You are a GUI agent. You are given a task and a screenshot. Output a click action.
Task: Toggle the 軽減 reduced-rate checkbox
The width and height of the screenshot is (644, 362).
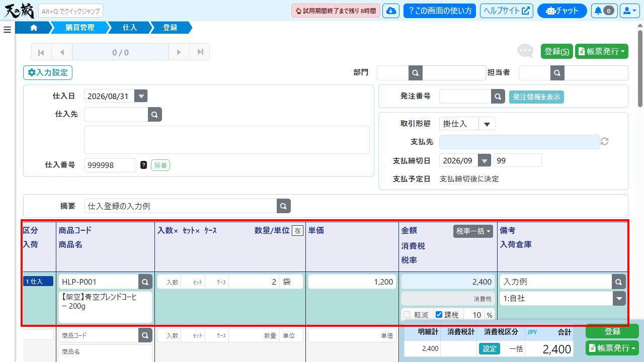coord(407,315)
